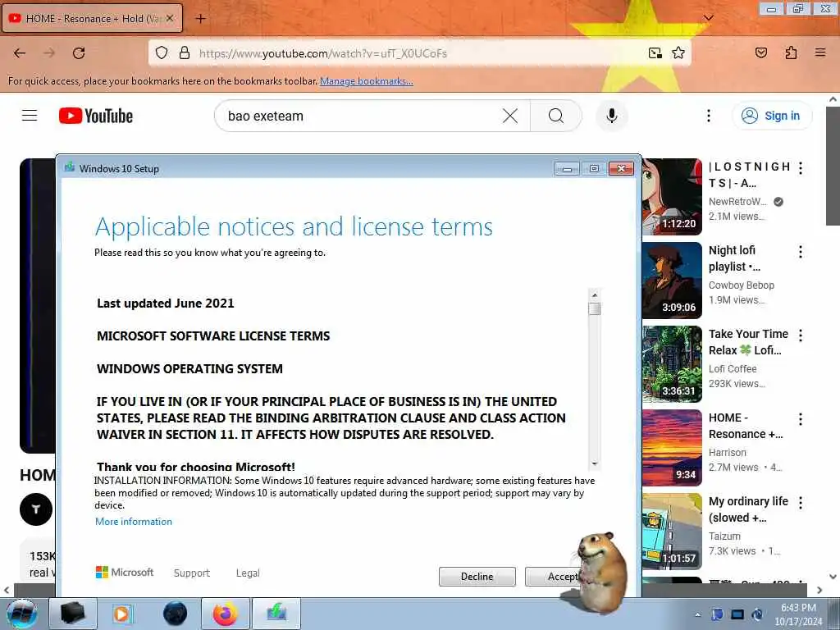
Task: Open a new browser tab with plus
Action: (200, 19)
